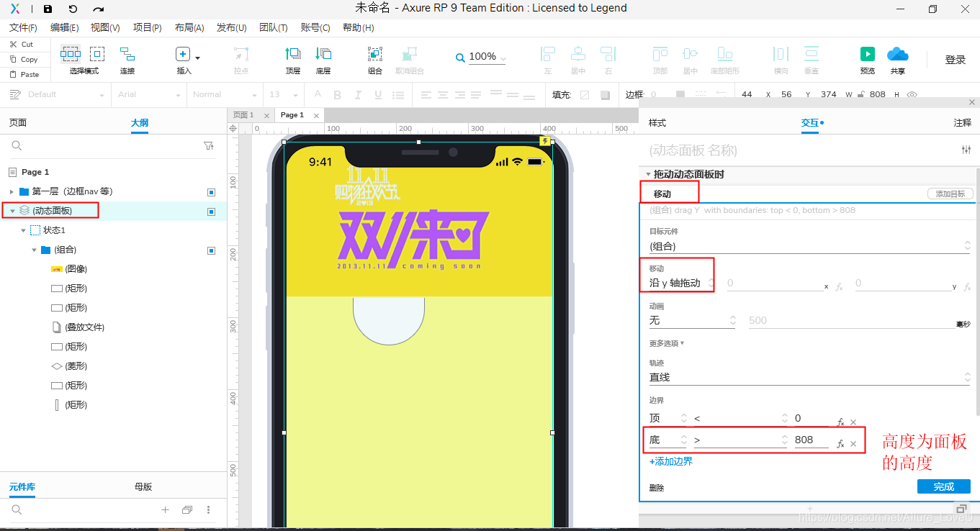Open the 插入 dropdown arrow
Image resolution: width=980 pixels, height=531 pixels.
tap(198, 58)
